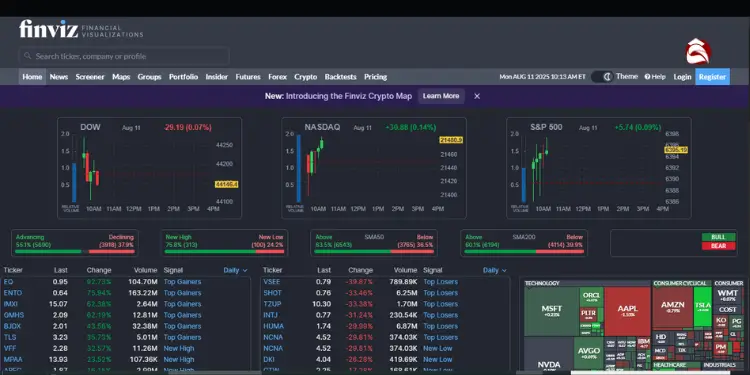
Task: Click the Login link
Action: point(683,77)
